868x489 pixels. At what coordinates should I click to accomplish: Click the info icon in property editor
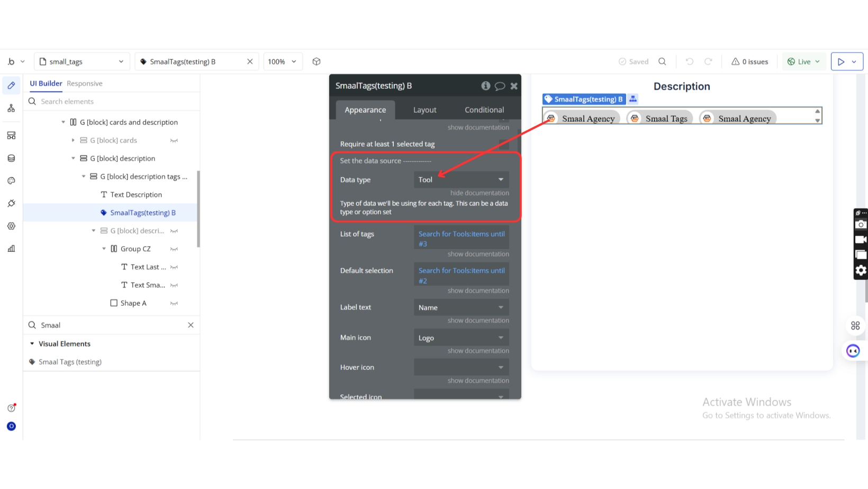click(x=485, y=86)
